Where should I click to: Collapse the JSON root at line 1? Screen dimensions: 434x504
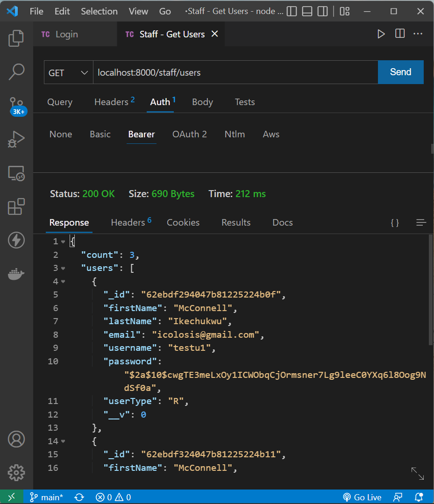tap(63, 241)
